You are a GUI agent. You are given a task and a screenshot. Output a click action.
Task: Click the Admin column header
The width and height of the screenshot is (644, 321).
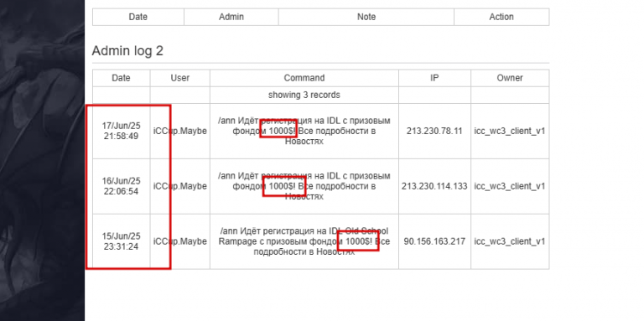[231, 17]
